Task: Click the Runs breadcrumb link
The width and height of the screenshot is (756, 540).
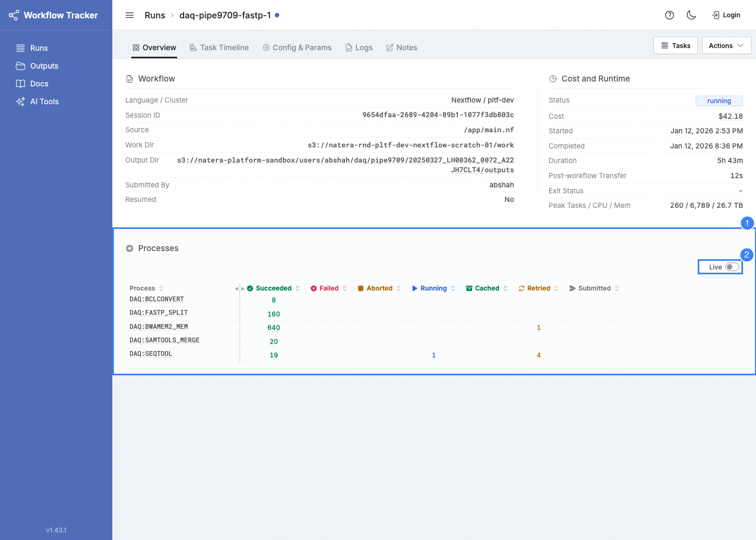Action: click(155, 15)
